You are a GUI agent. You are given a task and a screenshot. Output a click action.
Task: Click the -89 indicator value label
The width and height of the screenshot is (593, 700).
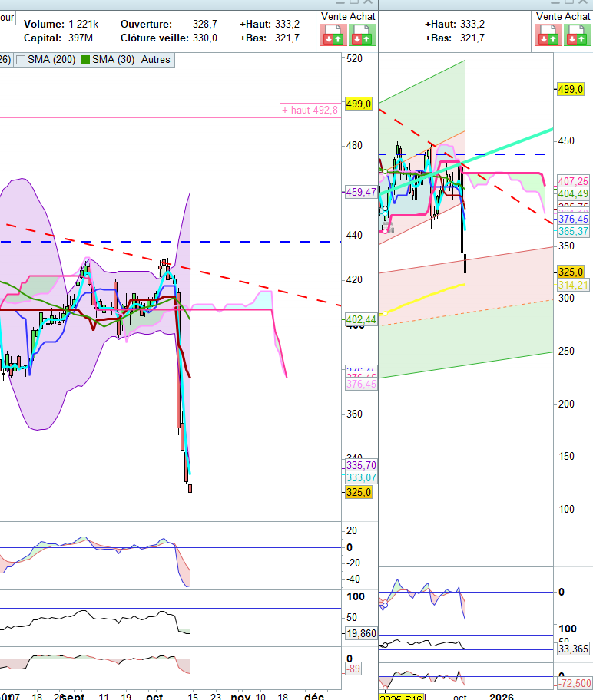(354, 669)
